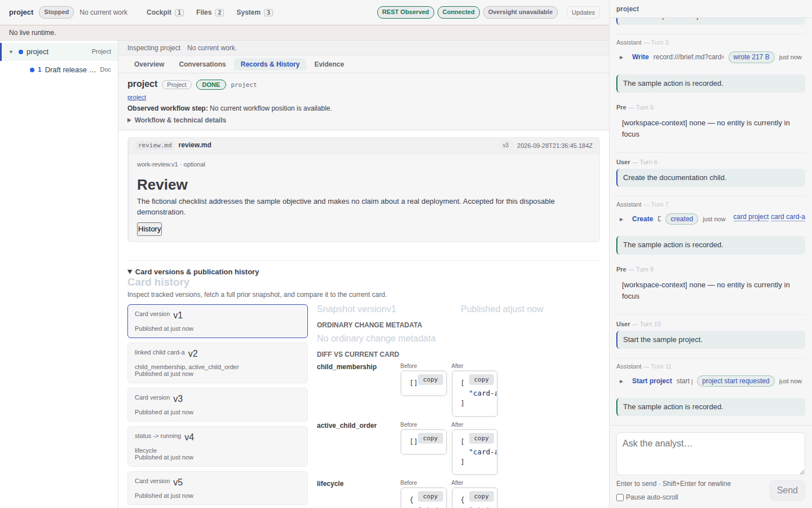
Task: Click the Oversight unavailable badge
Action: (x=520, y=12)
